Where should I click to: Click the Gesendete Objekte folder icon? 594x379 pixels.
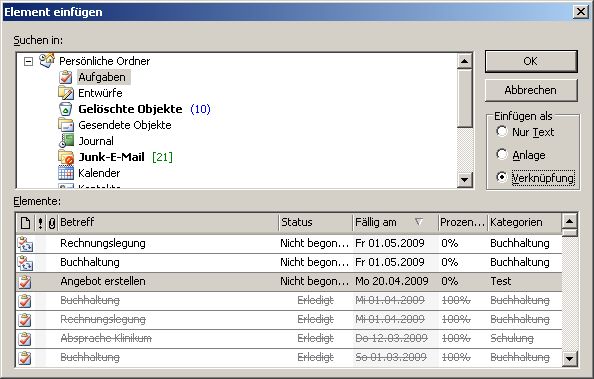point(66,125)
